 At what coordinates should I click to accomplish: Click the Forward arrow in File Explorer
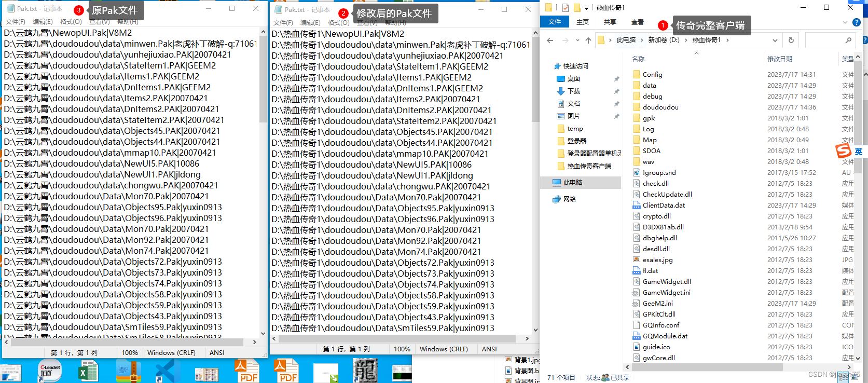coord(565,40)
